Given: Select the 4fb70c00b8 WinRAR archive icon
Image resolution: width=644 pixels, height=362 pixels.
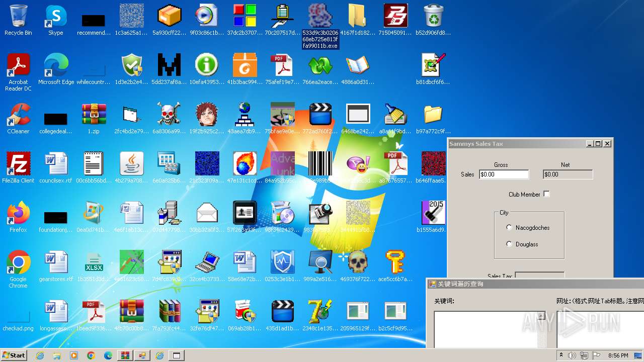Looking at the screenshot, I should [131, 316].
